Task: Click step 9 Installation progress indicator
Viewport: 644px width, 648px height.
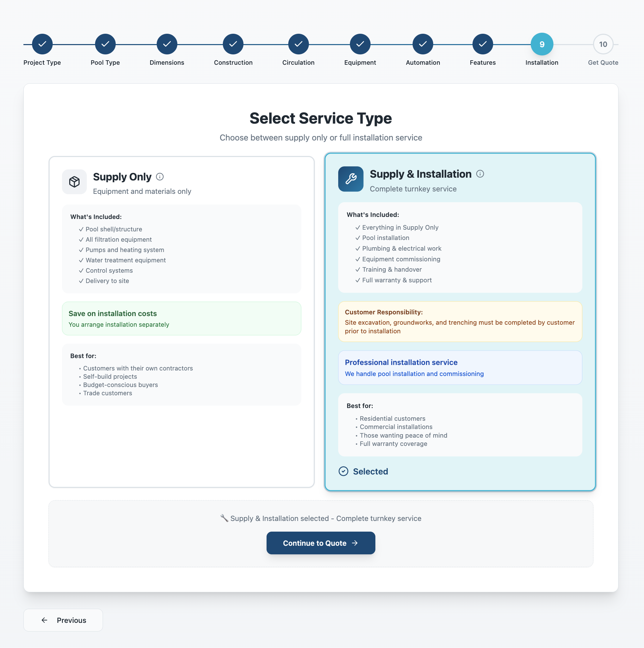Action: coord(542,44)
